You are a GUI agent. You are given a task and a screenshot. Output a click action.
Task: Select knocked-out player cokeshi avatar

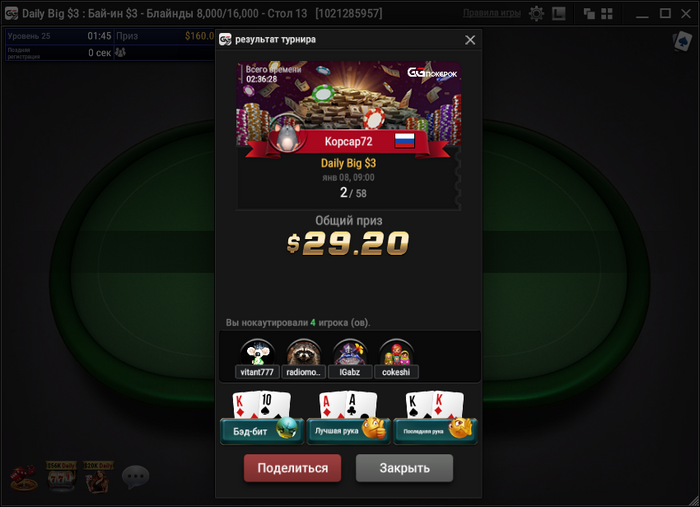396,353
